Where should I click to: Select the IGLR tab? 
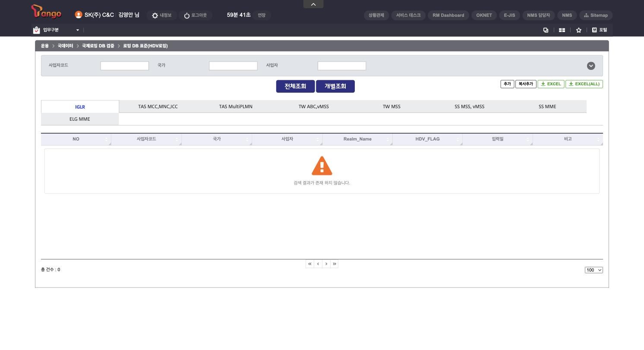pos(80,107)
